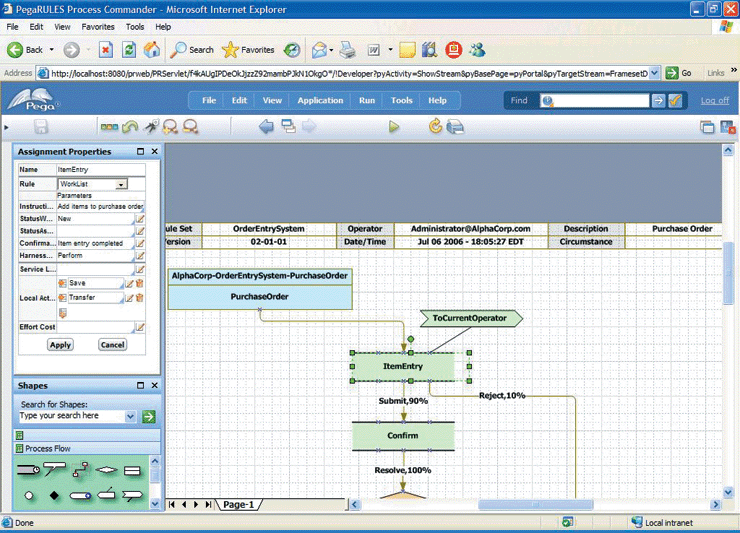Close the Assignment Properties panel

point(154,151)
